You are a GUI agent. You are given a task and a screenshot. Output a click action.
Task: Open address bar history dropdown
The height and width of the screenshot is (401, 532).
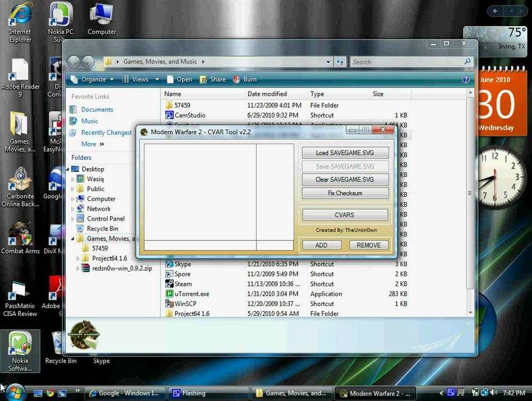coord(328,62)
